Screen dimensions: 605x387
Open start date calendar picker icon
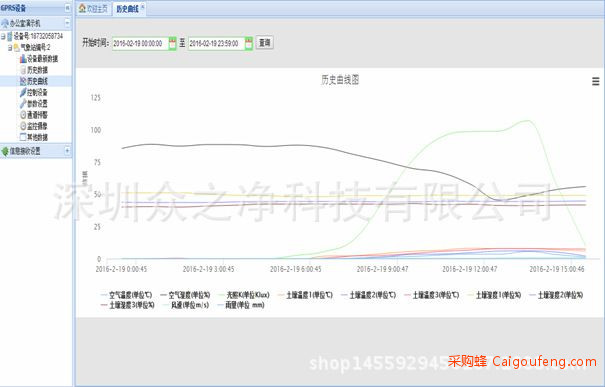point(172,43)
